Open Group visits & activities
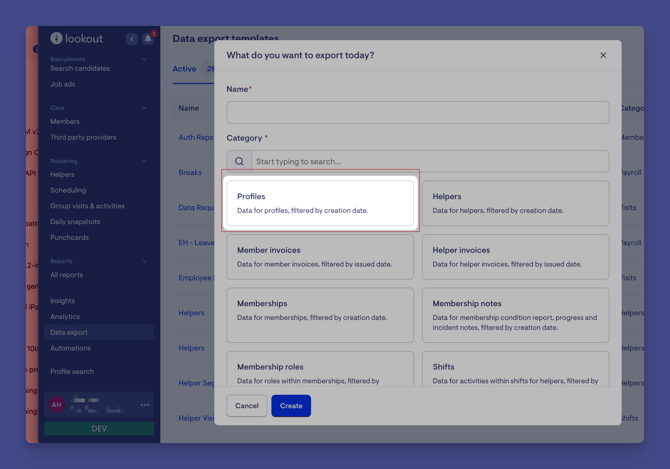Image resolution: width=670 pixels, height=469 pixels. pos(87,206)
